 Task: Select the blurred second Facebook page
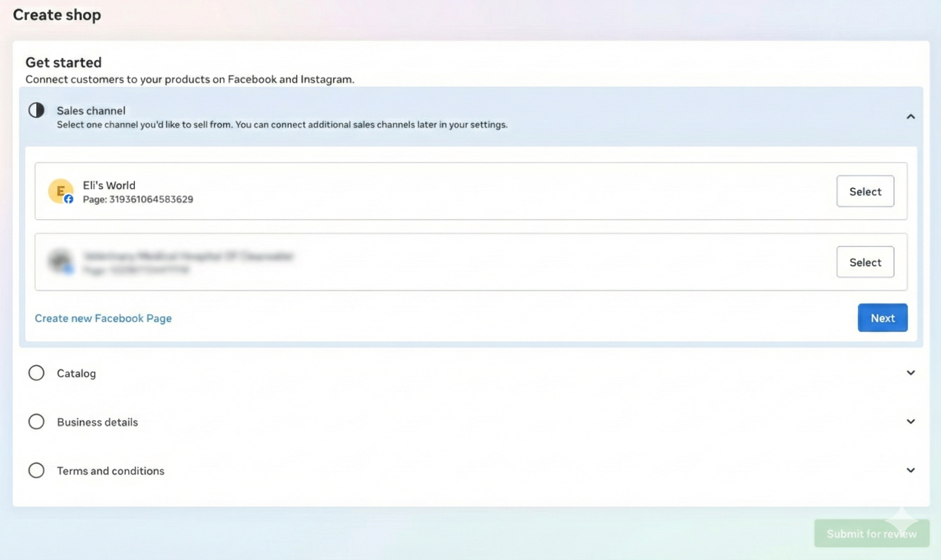pyautogui.click(x=865, y=262)
